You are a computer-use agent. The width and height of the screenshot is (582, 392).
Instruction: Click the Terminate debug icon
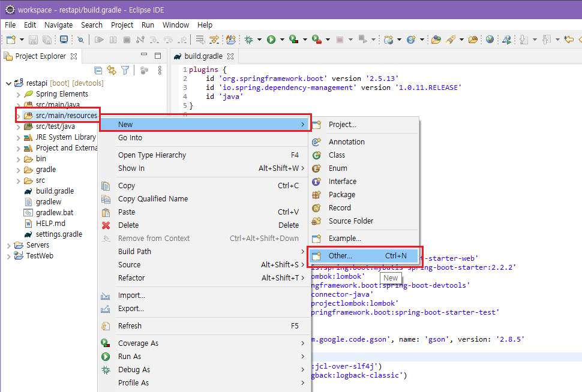127,40
